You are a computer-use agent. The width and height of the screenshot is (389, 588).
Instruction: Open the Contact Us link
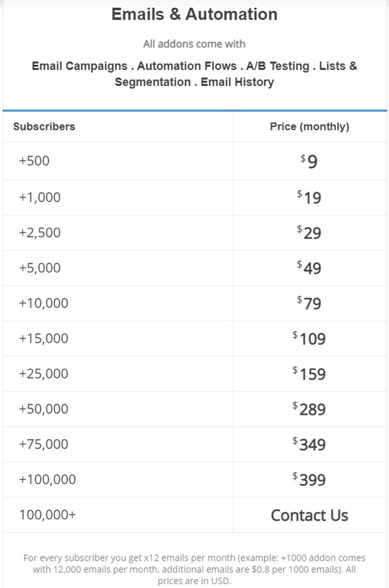point(309,515)
